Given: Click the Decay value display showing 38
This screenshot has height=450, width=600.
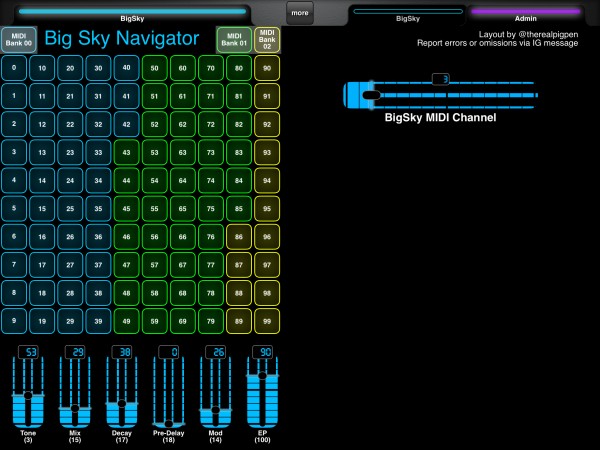Looking at the screenshot, I should click(x=122, y=352).
